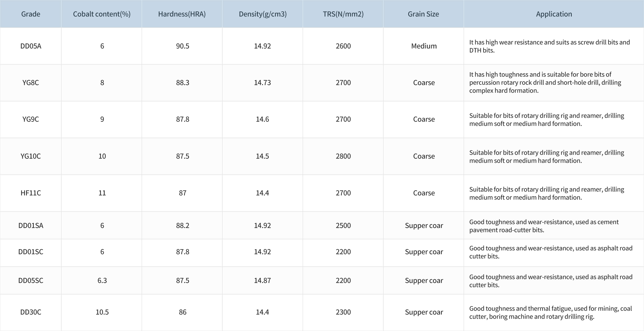The height and width of the screenshot is (331, 644).
Task: Click the DD05A grade cell
Action: tap(30, 46)
